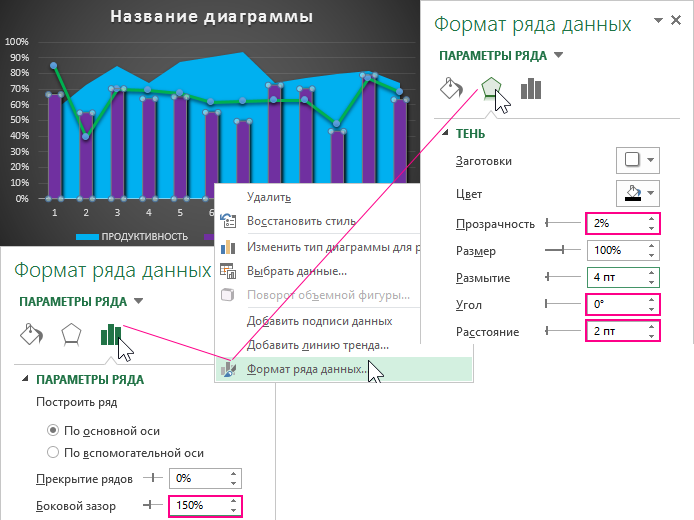The height and width of the screenshot is (520, 694).
Task: Open Fill & Line paint bucket in lower-left panel
Action: 31,334
